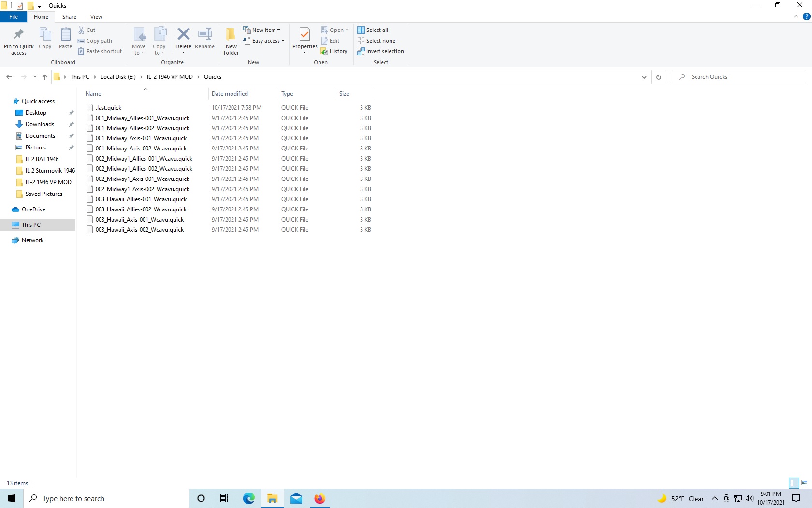Click Copy path in the ribbon
Viewport: 812px width, 508px height.
[x=95, y=41]
